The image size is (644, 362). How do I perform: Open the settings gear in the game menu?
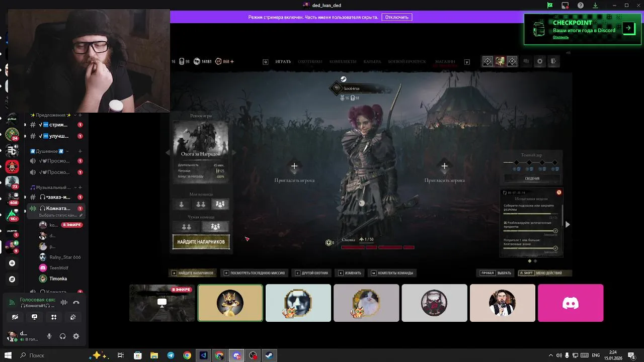pyautogui.click(x=540, y=61)
